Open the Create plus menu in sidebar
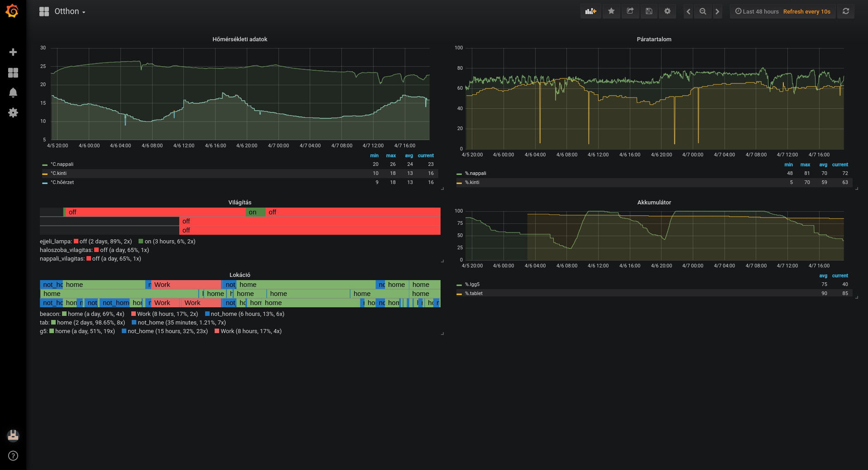Screen dimensions: 868x470 point(13,52)
